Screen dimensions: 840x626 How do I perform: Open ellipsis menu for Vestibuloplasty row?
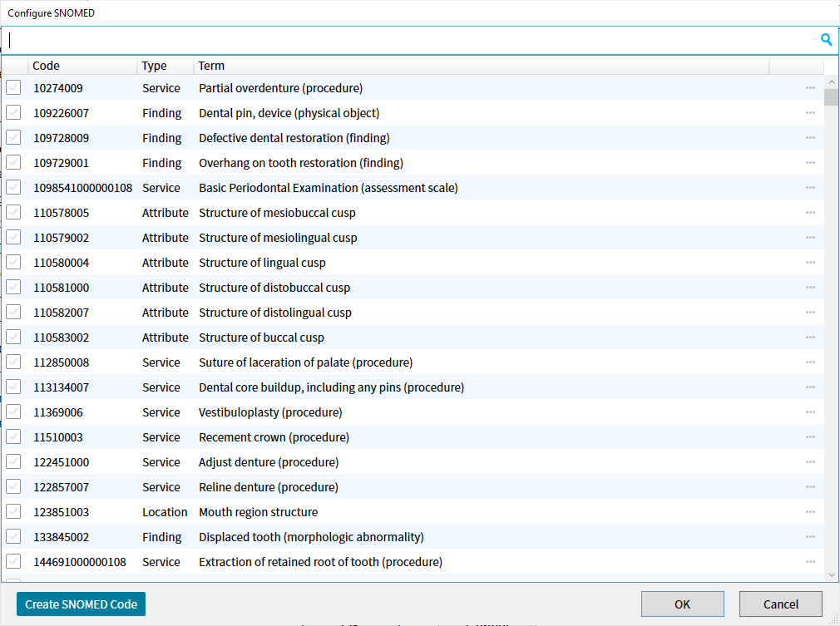[810, 412]
